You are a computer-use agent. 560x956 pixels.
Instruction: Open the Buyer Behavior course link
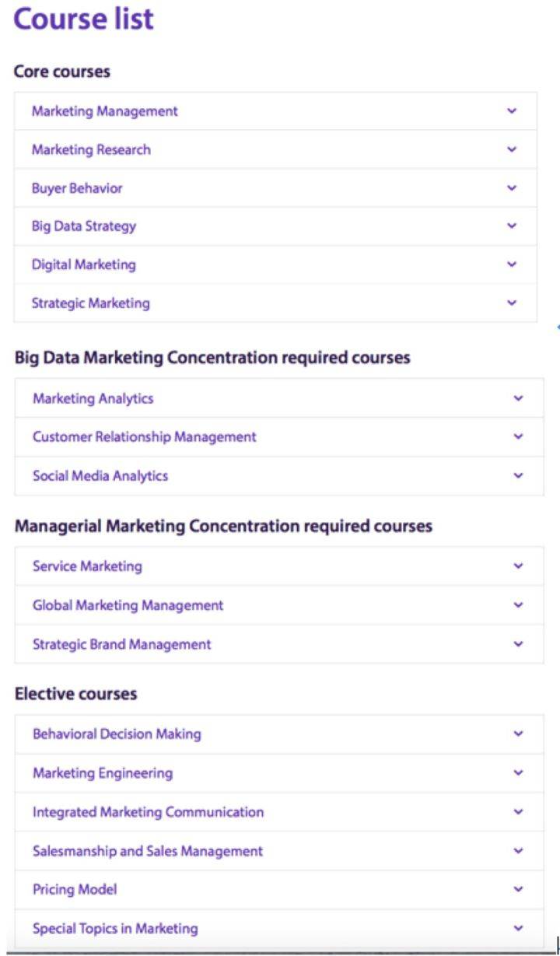coord(77,188)
